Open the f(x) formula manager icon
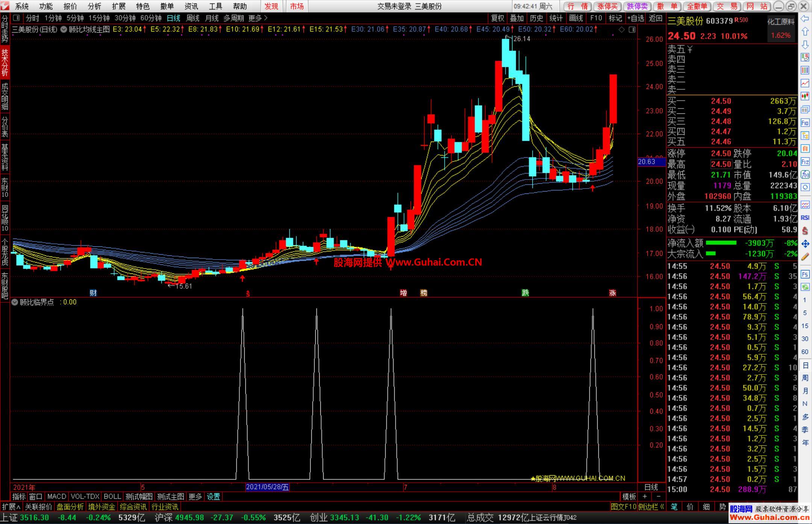 coord(805,175)
